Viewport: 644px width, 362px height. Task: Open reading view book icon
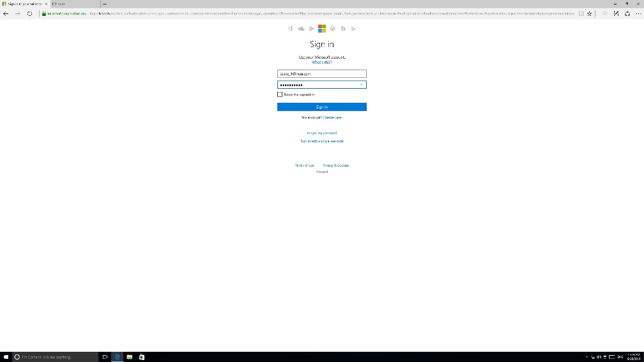coord(581,13)
